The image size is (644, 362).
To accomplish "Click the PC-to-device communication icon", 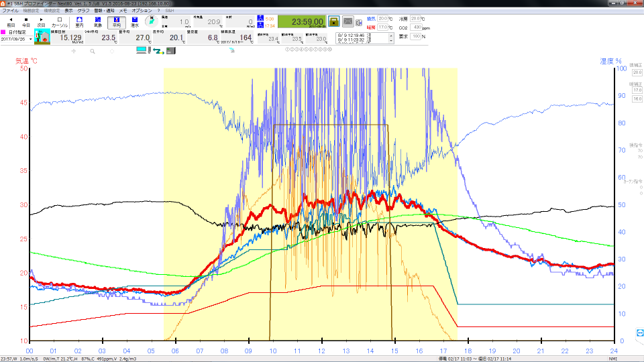I will (x=158, y=51).
